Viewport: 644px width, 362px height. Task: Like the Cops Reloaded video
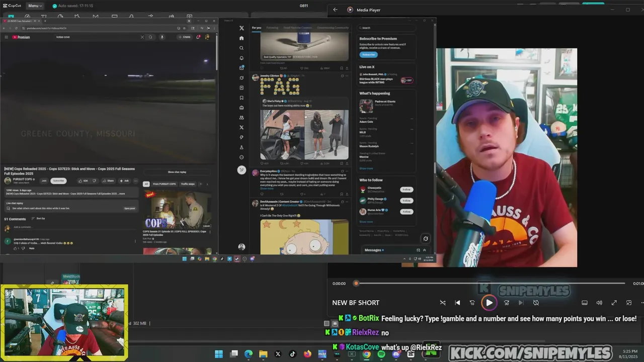83,180
